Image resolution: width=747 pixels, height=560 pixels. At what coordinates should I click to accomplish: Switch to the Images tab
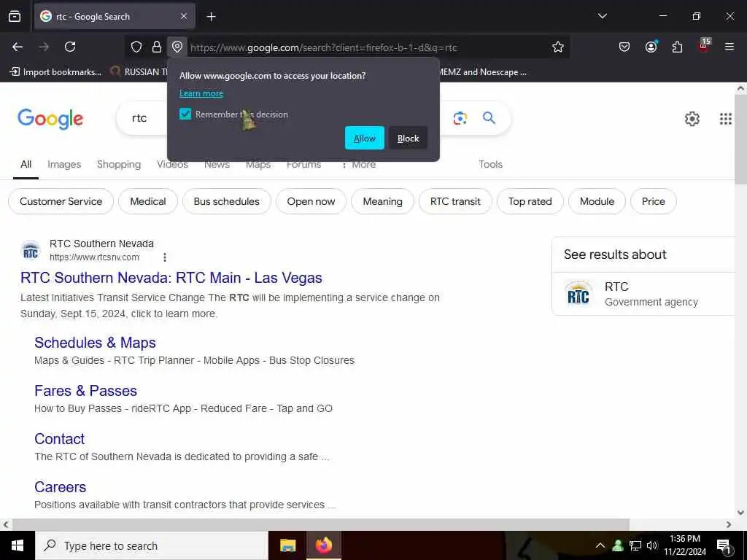(64, 164)
